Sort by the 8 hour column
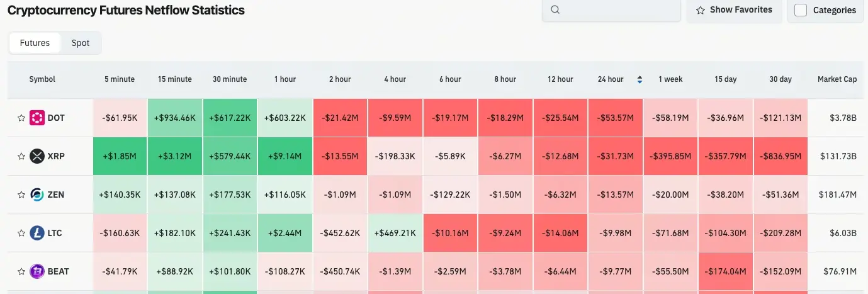 505,79
